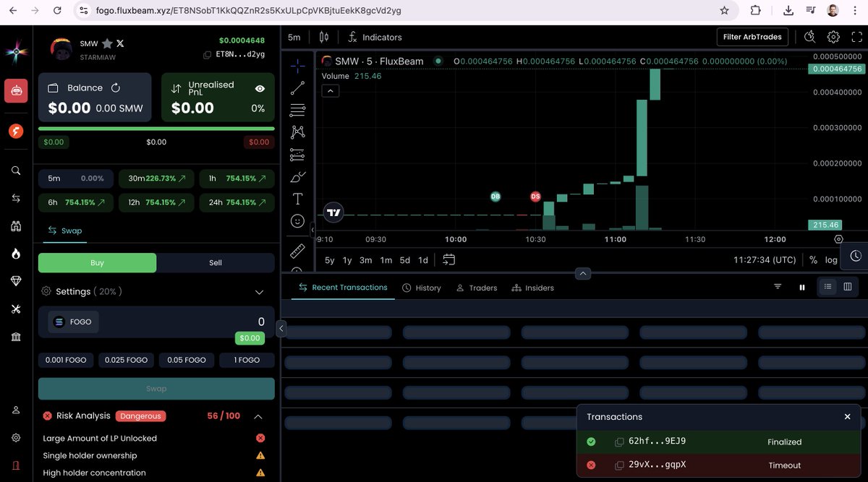This screenshot has height=482, width=868.
Task: Select the horizontal lines Fibonacci tool
Action: (x=297, y=110)
